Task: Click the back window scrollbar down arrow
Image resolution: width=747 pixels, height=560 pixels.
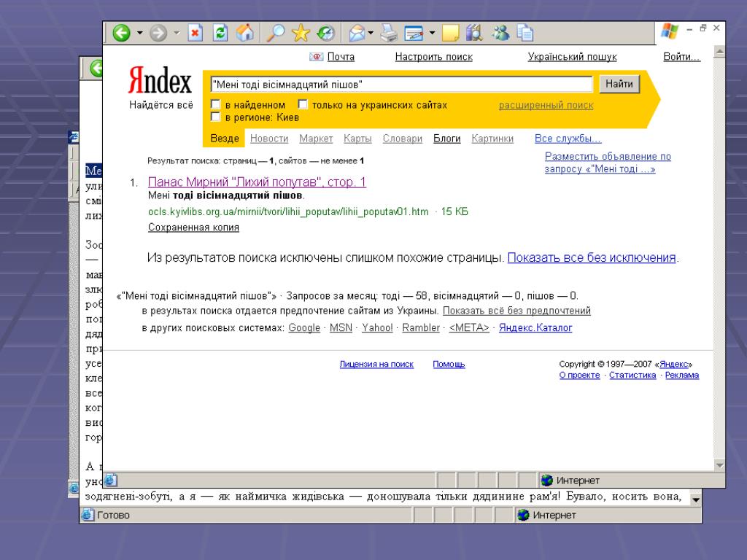Action: click(x=695, y=499)
